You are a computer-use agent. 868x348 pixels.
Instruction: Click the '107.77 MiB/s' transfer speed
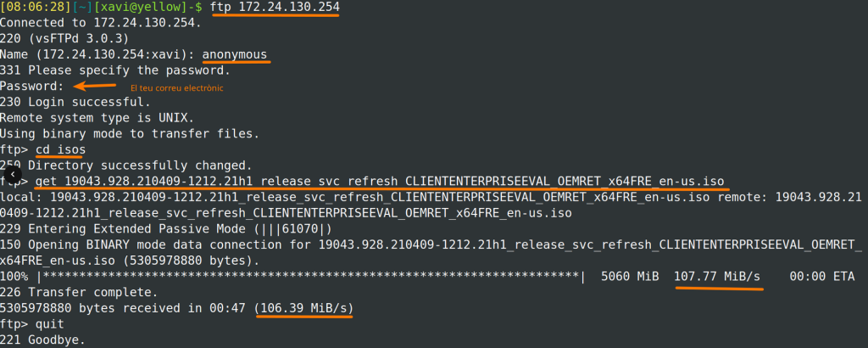(717, 277)
